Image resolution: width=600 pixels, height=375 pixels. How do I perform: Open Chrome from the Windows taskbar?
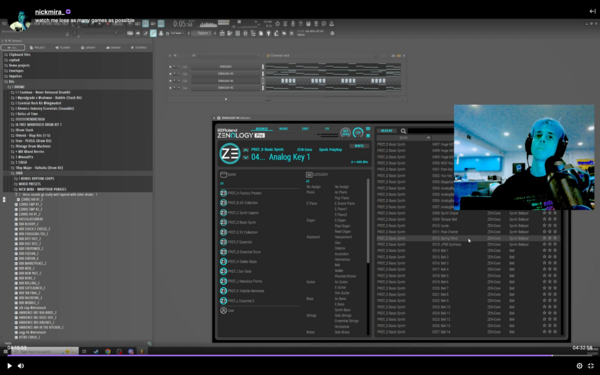[108, 351]
